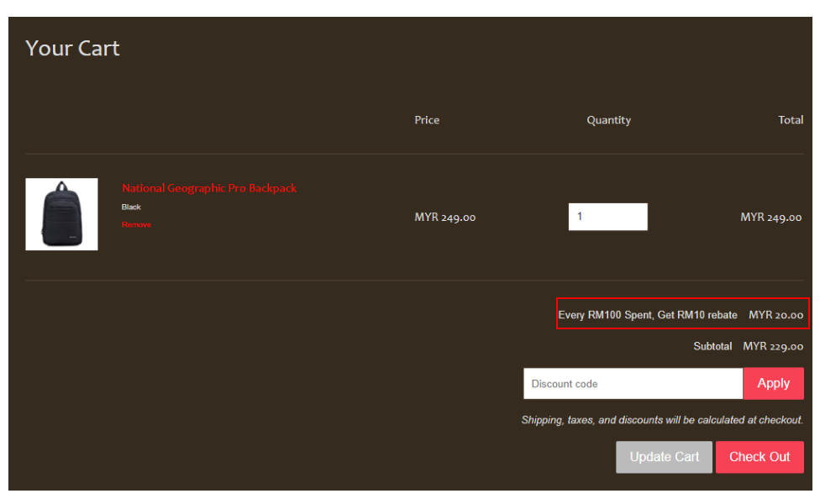Image resolution: width=820 pixels, height=504 pixels.
Task: Open the National Geographic Pro Backpack product link
Action: coord(209,188)
